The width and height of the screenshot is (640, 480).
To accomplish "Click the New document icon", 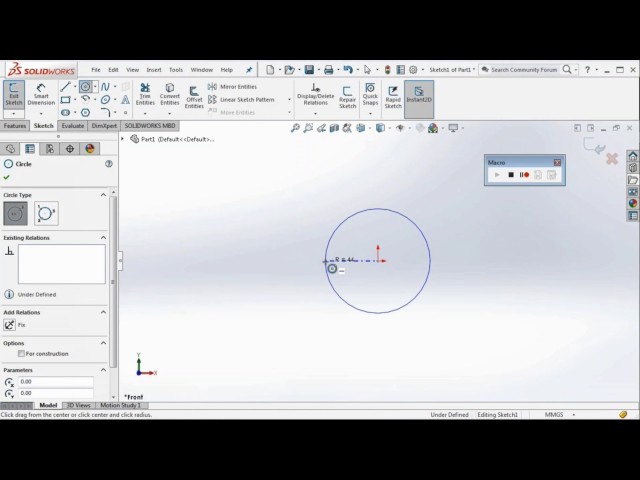I will 270,70.
